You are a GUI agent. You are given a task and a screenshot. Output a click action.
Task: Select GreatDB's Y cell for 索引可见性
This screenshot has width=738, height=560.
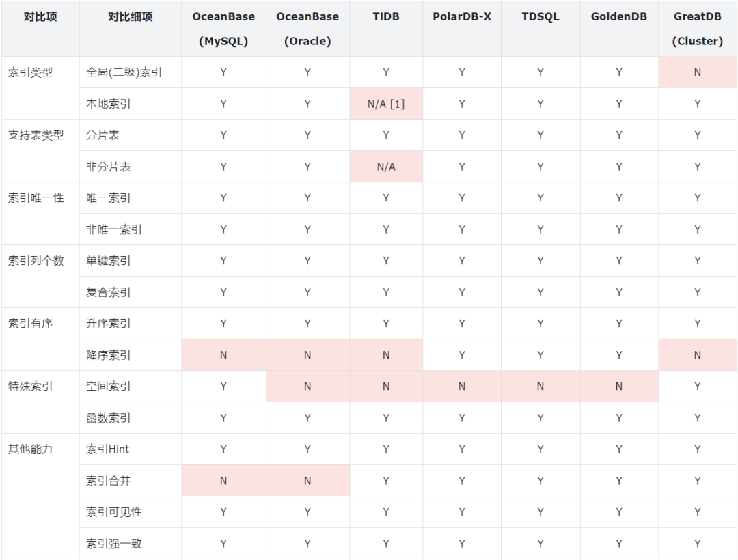click(x=698, y=512)
